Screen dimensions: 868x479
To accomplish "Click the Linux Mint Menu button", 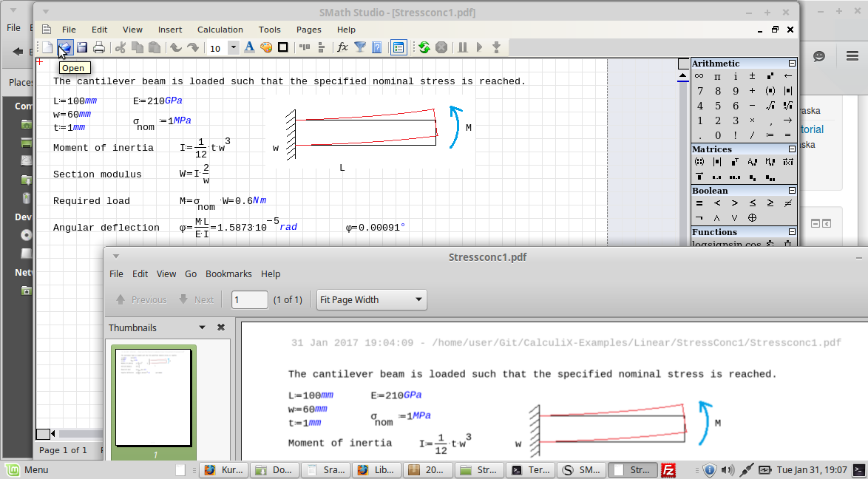I will click(27, 469).
